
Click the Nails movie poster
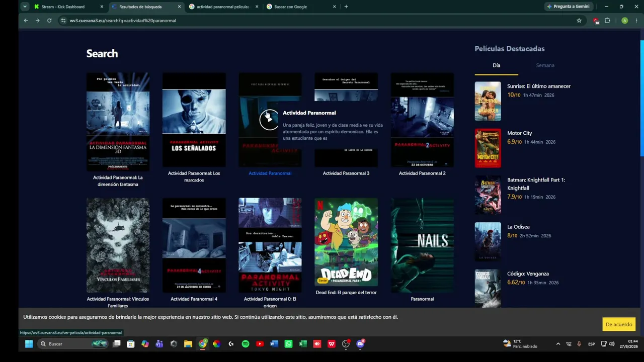[x=422, y=245]
